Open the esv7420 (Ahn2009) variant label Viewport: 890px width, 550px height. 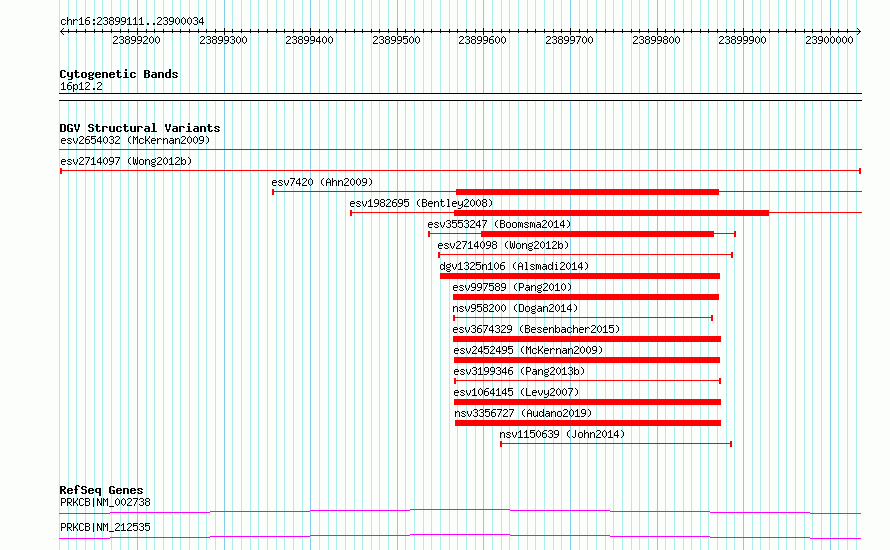click(322, 182)
